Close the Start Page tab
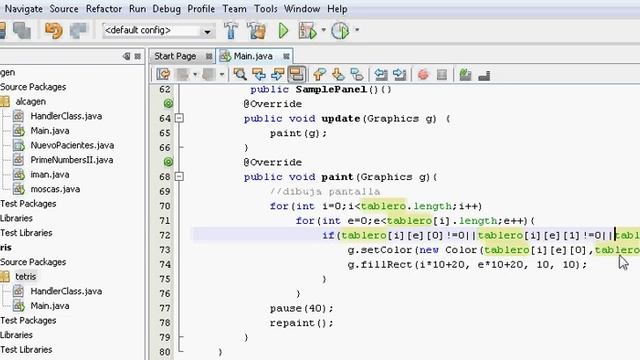 (x=209, y=56)
